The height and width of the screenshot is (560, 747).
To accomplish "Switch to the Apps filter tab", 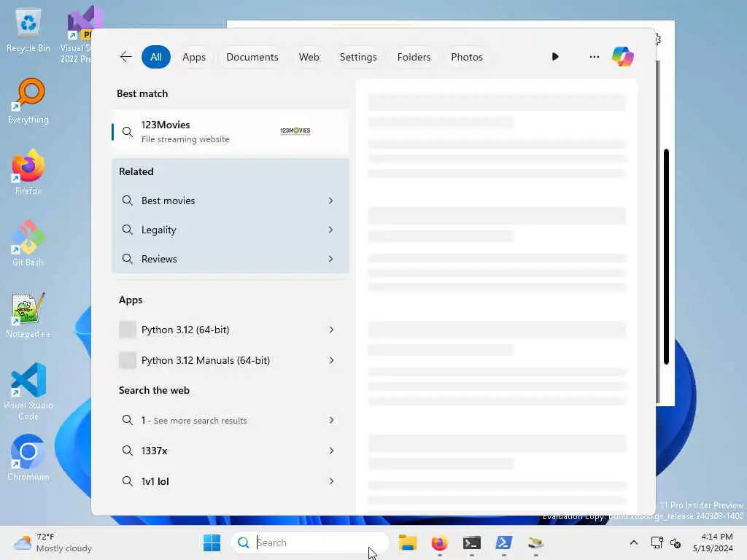I will [194, 57].
